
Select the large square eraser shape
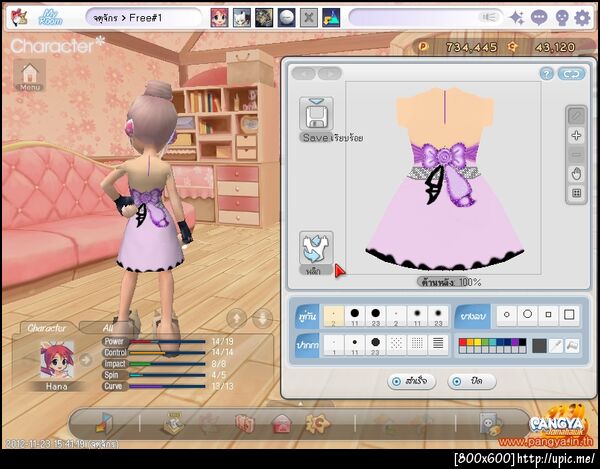click(x=569, y=315)
